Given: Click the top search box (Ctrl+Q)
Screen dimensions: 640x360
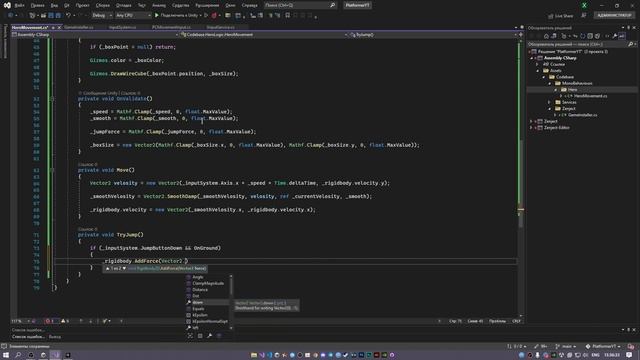Looking at the screenshot, I should 300,5.
